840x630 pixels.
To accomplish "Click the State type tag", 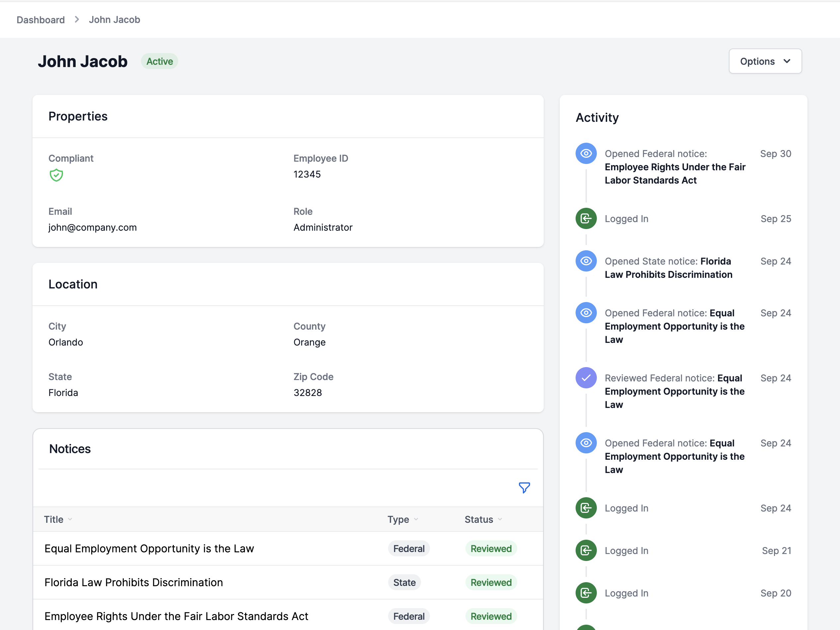I will click(x=404, y=582).
